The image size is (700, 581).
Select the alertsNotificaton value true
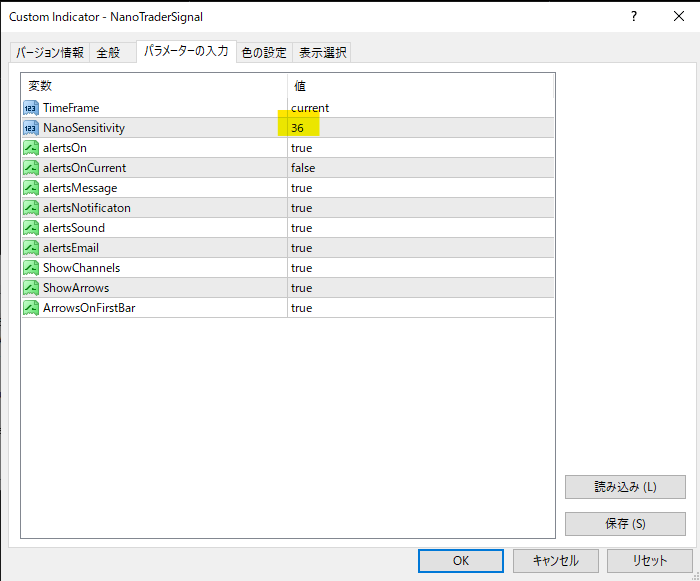(x=301, y=208)
